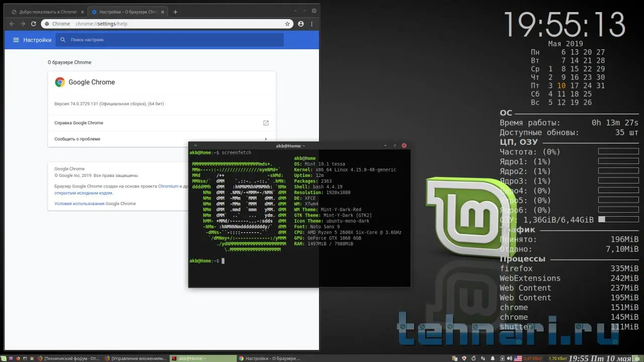The image size is (644, 362).
Task: Activate 'akb@Home: ~' terminal in taskbar
Action: (203, 358)
